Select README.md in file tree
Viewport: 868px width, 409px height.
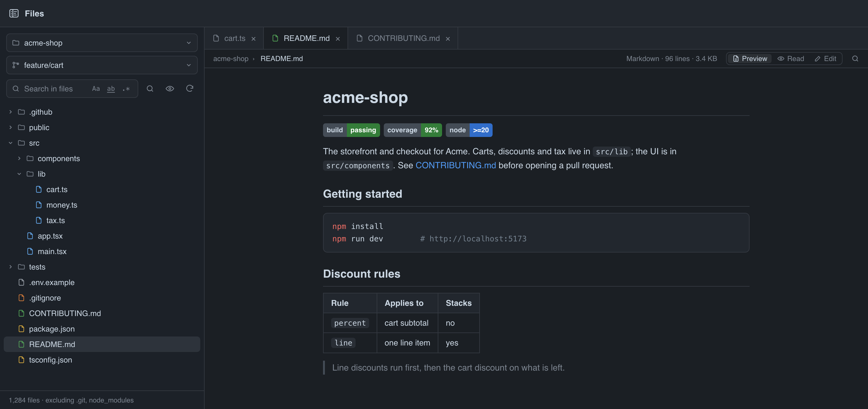click(x=102, y=344)
